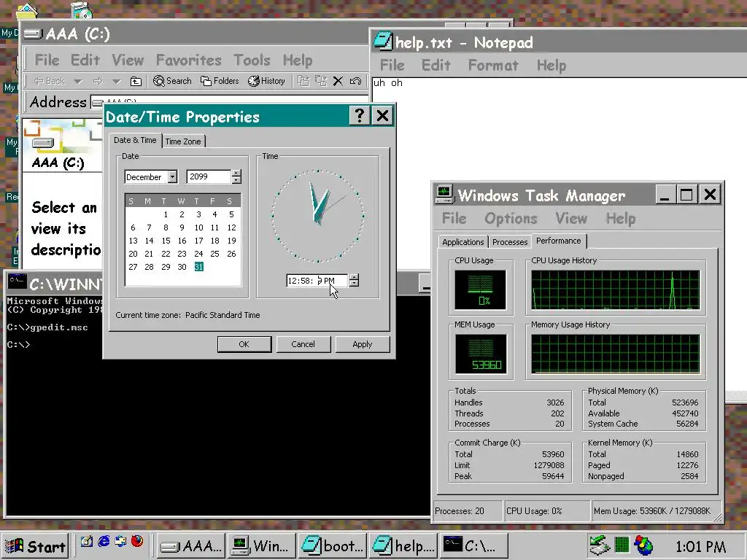
Task: Increase the time using up spinner
Action: point(354,277)
